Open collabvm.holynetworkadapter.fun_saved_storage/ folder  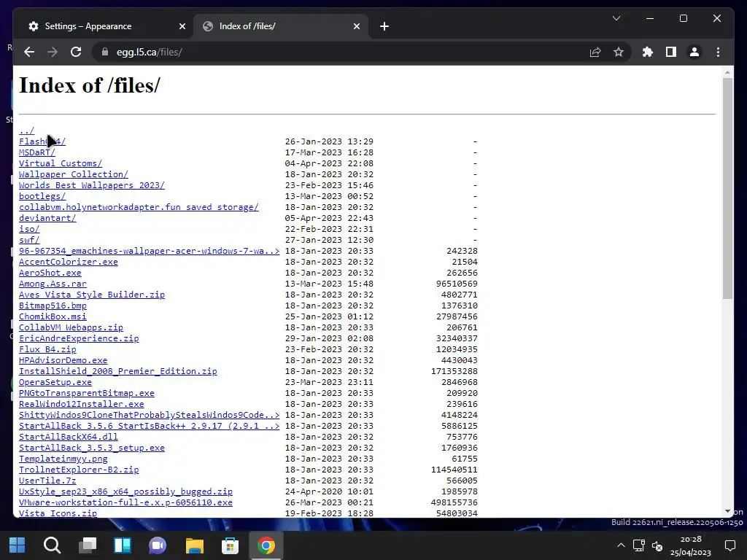click(139, 207)
